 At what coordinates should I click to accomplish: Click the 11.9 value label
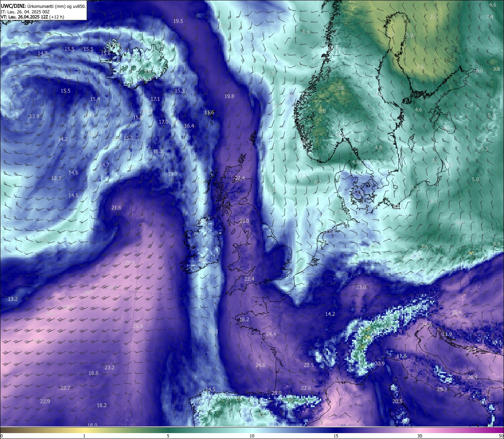tap(447, 334)
